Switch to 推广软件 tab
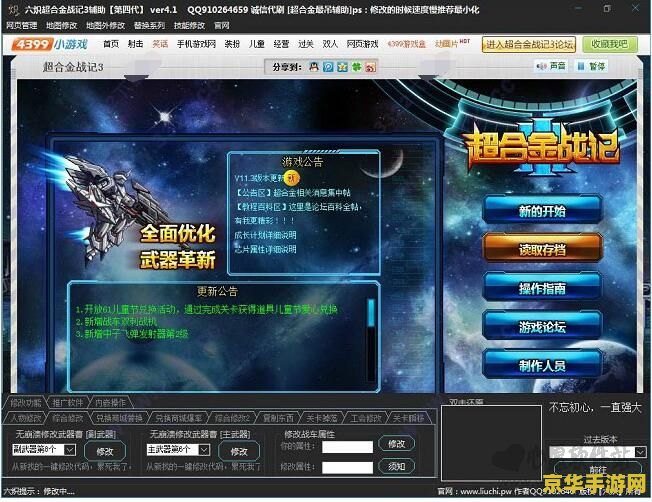 pos(68,403)
